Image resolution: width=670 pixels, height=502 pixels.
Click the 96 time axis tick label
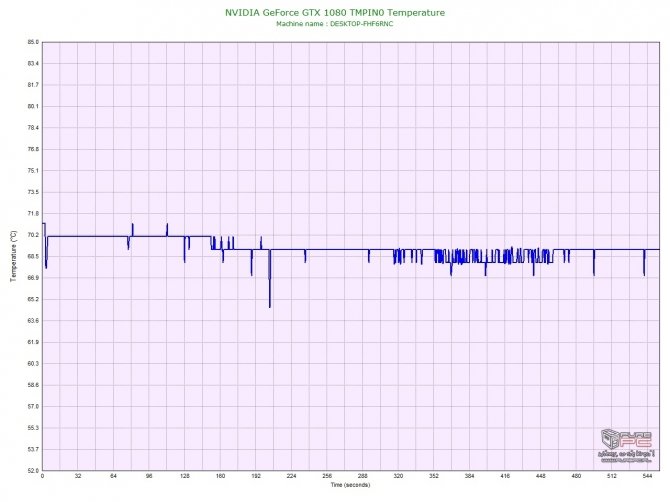149,476
